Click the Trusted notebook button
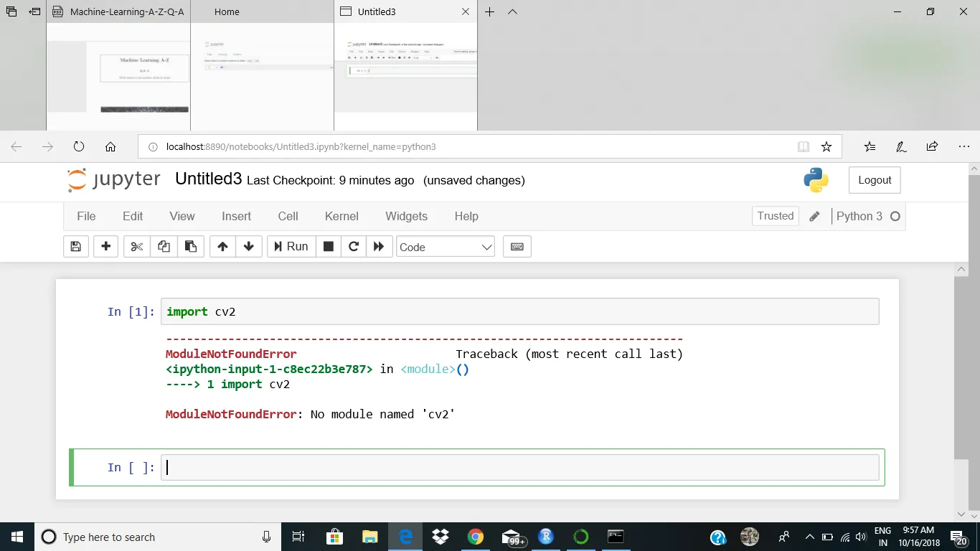Image resolution: width=980 pixels, height=551 pixels. point(776,216)
